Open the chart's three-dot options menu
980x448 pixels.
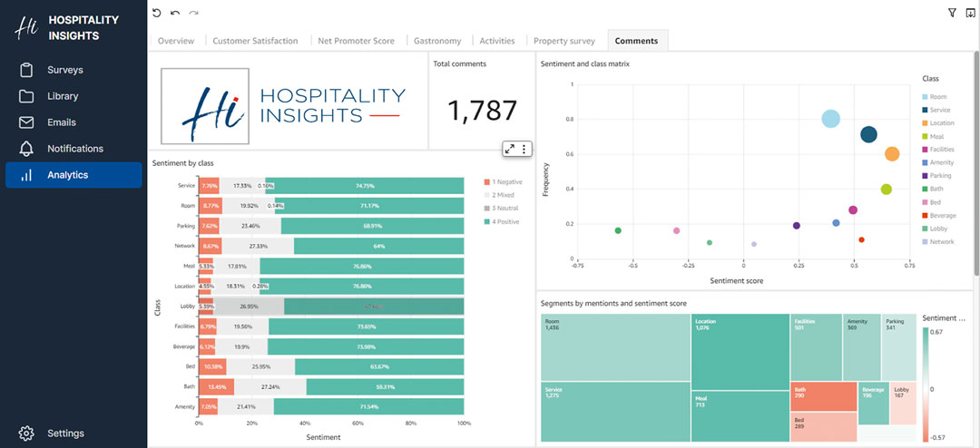[x=524, y=149]
